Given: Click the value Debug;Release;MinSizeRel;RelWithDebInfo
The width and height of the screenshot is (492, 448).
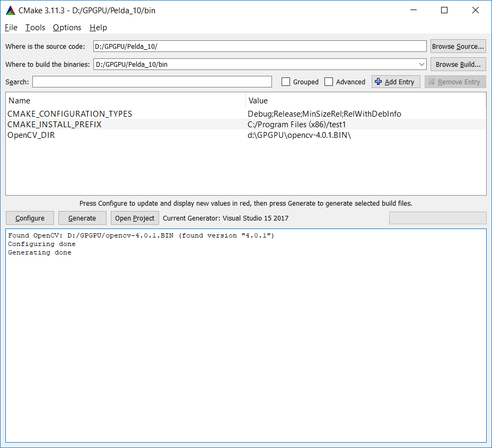Looking at the screenshot, I should (x=324, y=114).
